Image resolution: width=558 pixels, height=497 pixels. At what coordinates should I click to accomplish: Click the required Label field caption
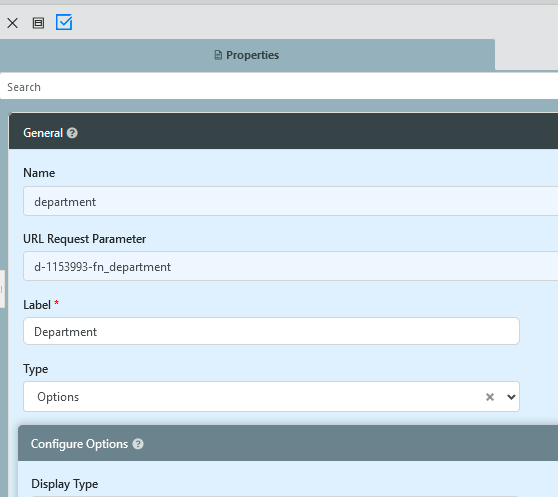click(41, 305)
